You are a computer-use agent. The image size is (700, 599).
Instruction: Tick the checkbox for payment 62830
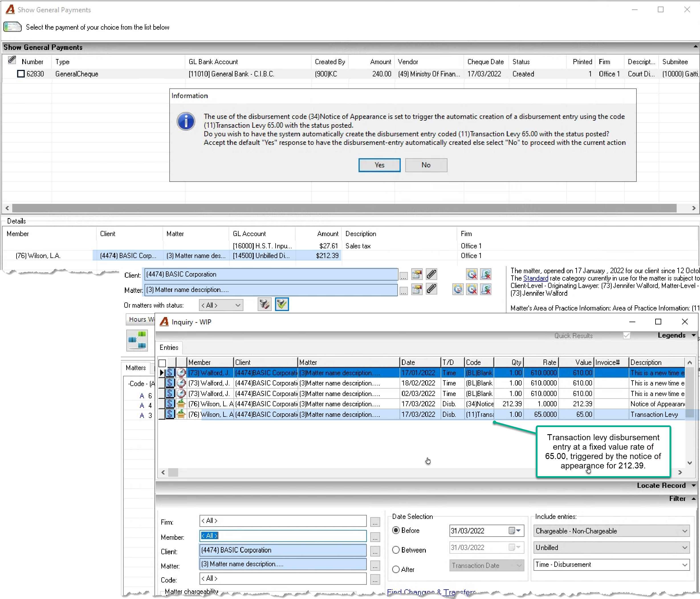[x=21, y=74]
